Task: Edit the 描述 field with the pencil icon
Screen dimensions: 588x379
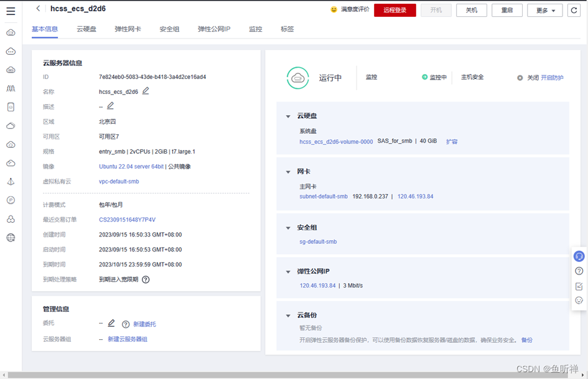Action: point(110,106)
